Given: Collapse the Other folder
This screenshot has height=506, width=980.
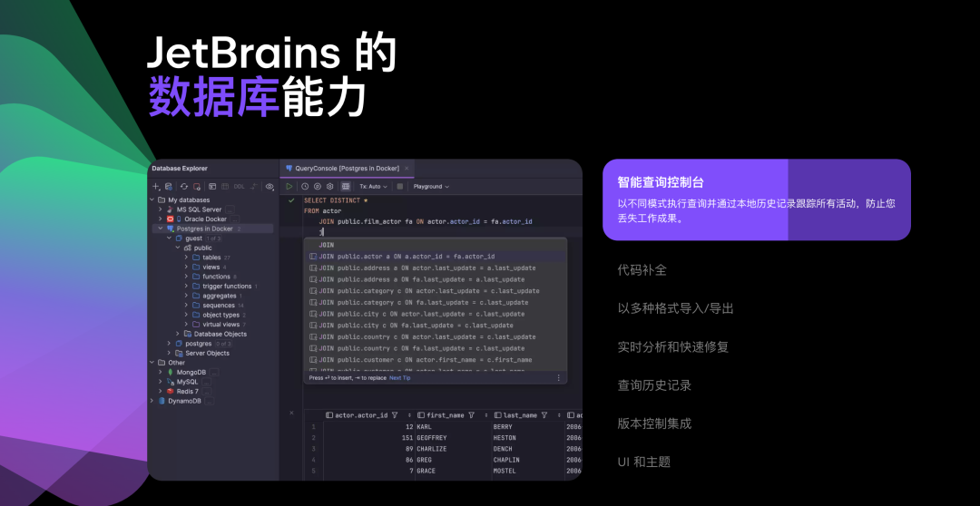Looking at the screenshot, I should [152, 363].
